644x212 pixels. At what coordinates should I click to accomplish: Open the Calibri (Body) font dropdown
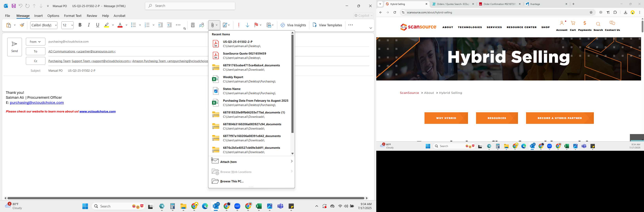pos(44,25)
